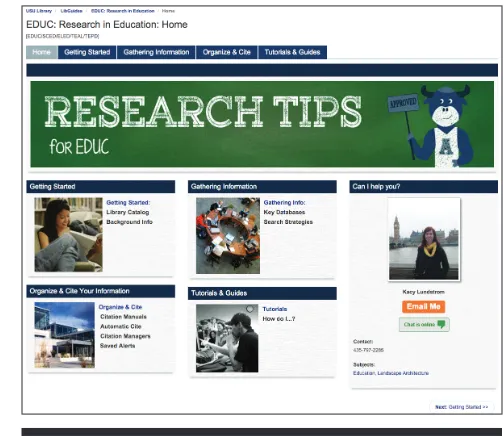Click the EDUC: Research in Education: Home title
Screen dimensions: 504x436
coord(107,25)
